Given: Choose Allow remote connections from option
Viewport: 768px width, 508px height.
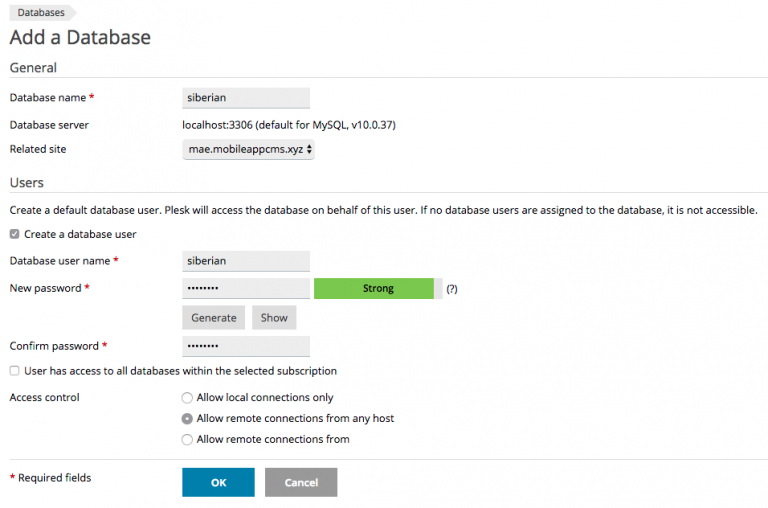Looking at the screenshot, I should [x=187, y=440].
